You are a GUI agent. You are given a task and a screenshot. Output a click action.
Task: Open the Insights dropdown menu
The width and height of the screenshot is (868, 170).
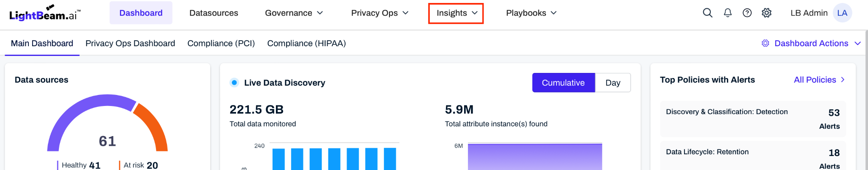456,13
